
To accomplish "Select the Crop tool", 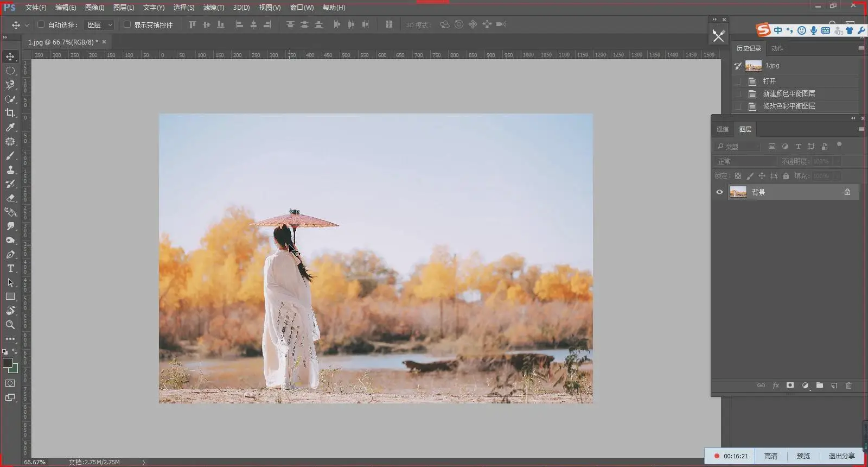I will pos(10,113).
